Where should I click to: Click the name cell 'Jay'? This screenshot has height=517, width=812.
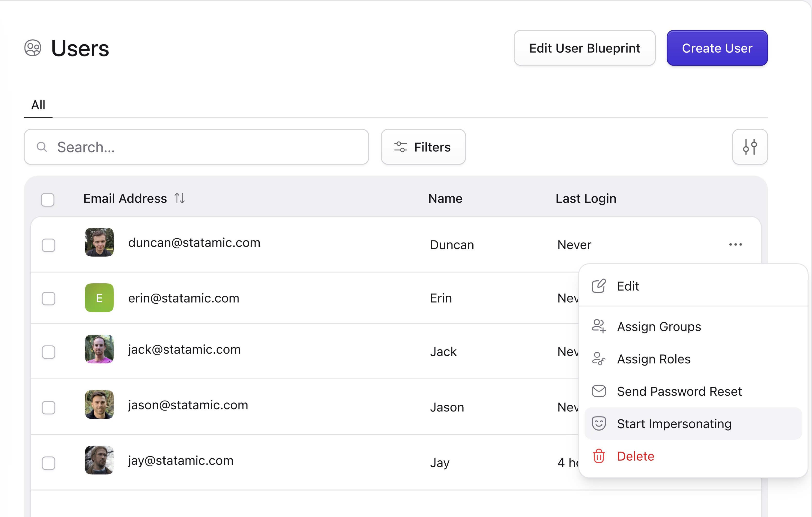[440, 463]
